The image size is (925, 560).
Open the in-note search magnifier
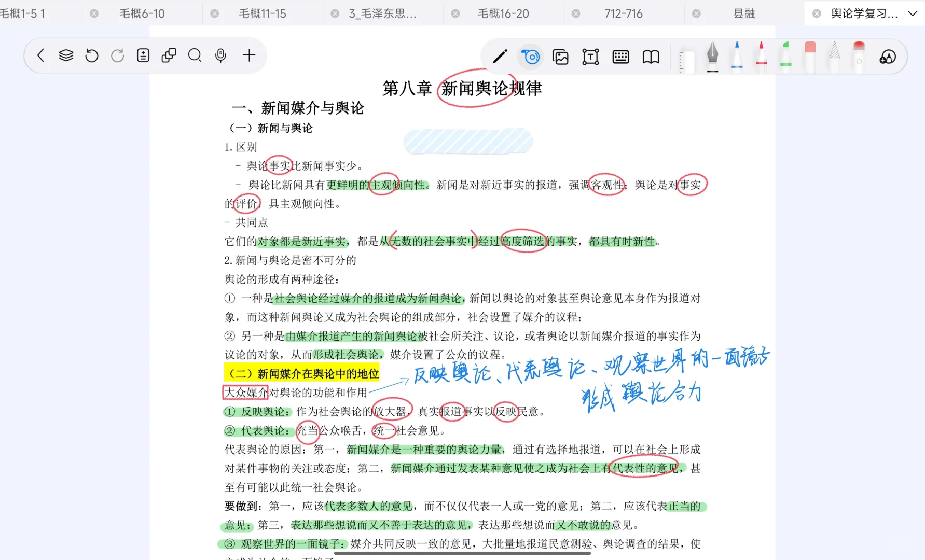tap(195, 55)
